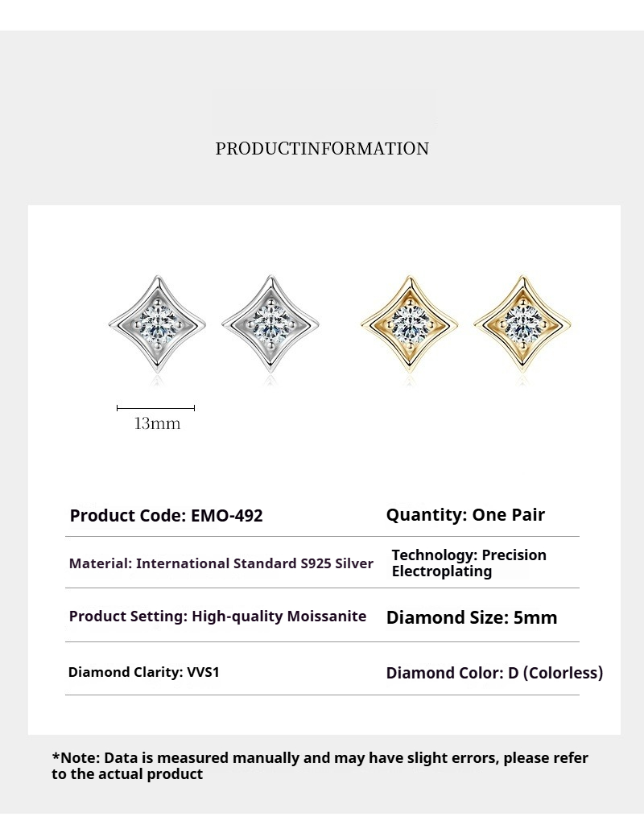The width and height of the screenshot is (644, 833).
Task: Click the Product Setting Moissanite line
Action: [217, 617]
